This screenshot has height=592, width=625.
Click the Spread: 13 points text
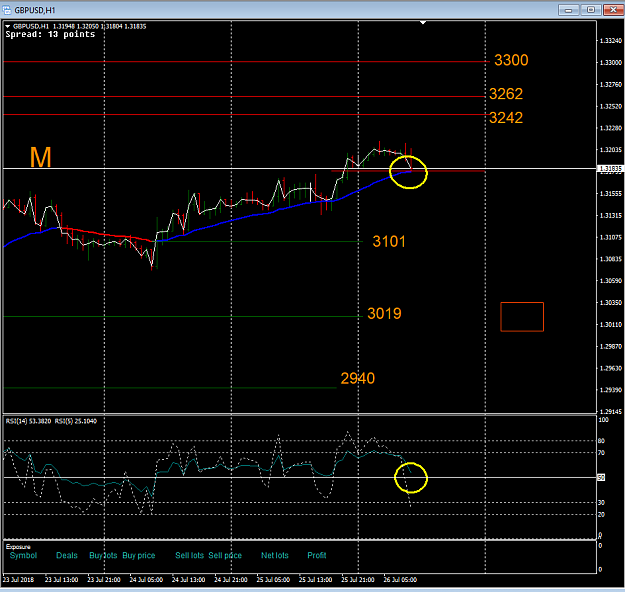pos(50,34)
